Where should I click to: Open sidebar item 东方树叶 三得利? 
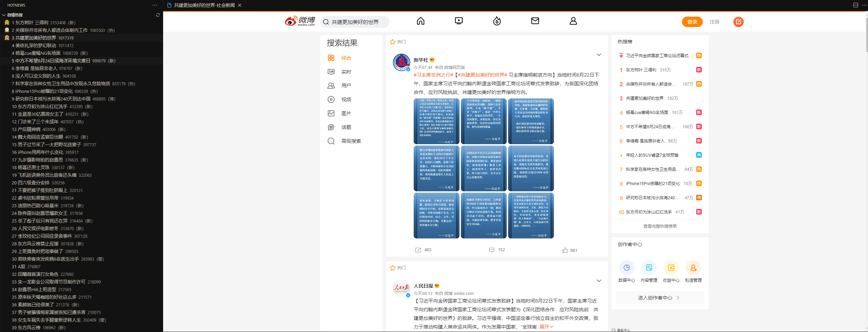pyautogui.click(x=82, y=23)
